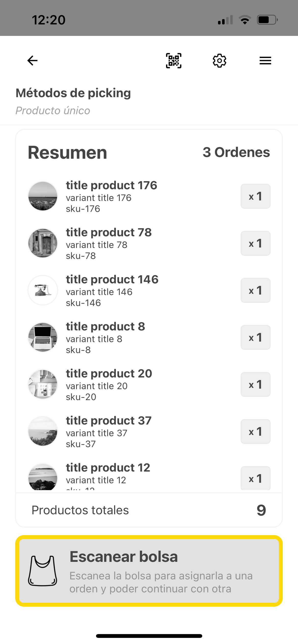Tap the cellular signal bars icon
Viewport: 298px width, 644px height.
click(225, 20)
